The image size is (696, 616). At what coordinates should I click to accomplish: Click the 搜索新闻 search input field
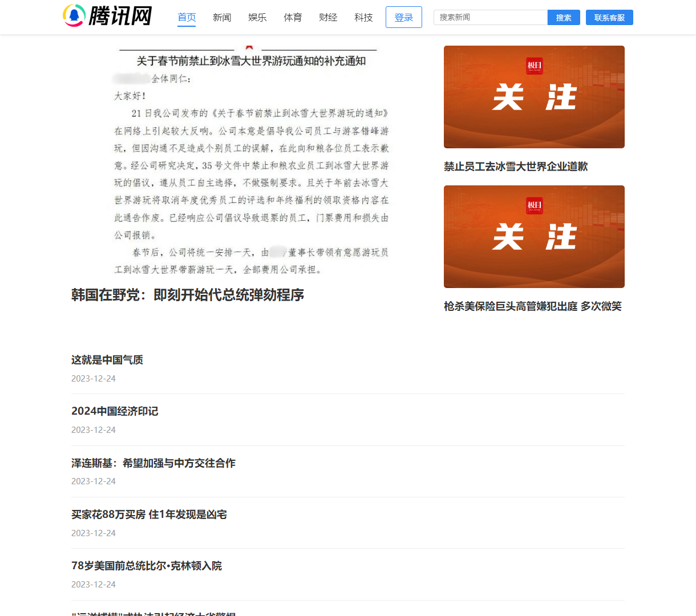click(x=489, y=17)
